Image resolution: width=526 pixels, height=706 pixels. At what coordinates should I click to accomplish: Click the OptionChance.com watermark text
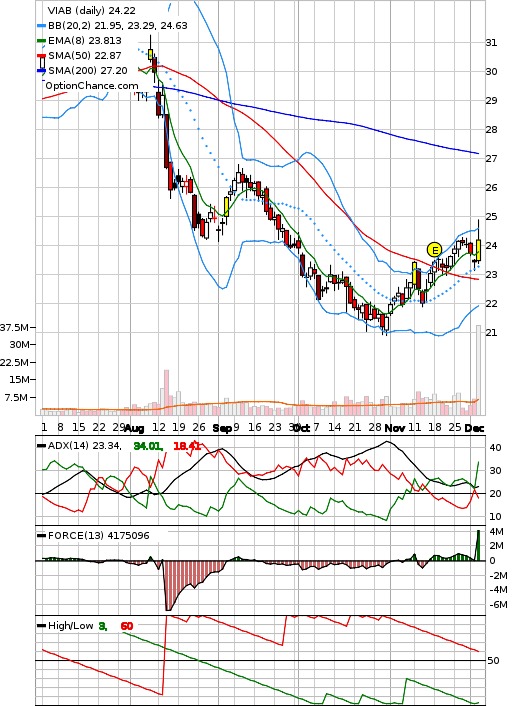point(92,86)
